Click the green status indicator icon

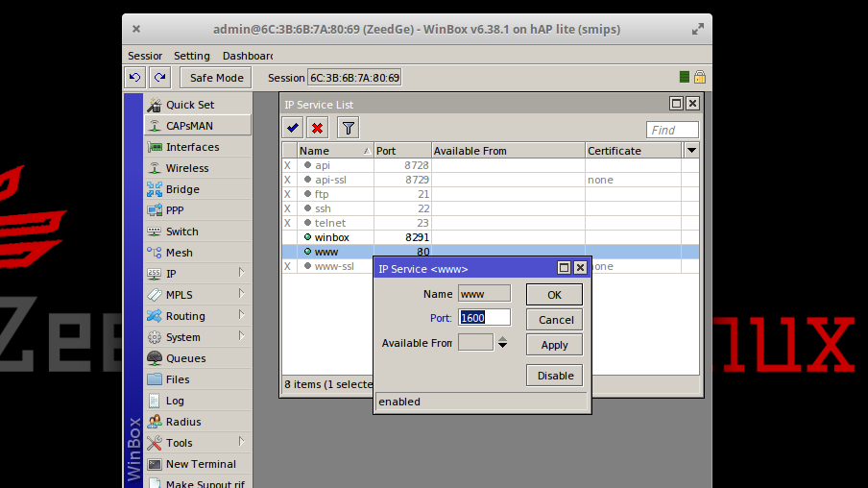(x=685, y=77)
